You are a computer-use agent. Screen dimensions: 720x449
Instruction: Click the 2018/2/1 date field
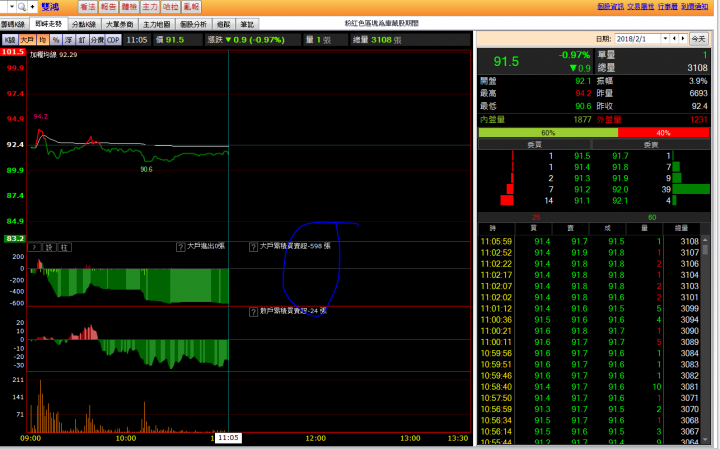point(637,39)
